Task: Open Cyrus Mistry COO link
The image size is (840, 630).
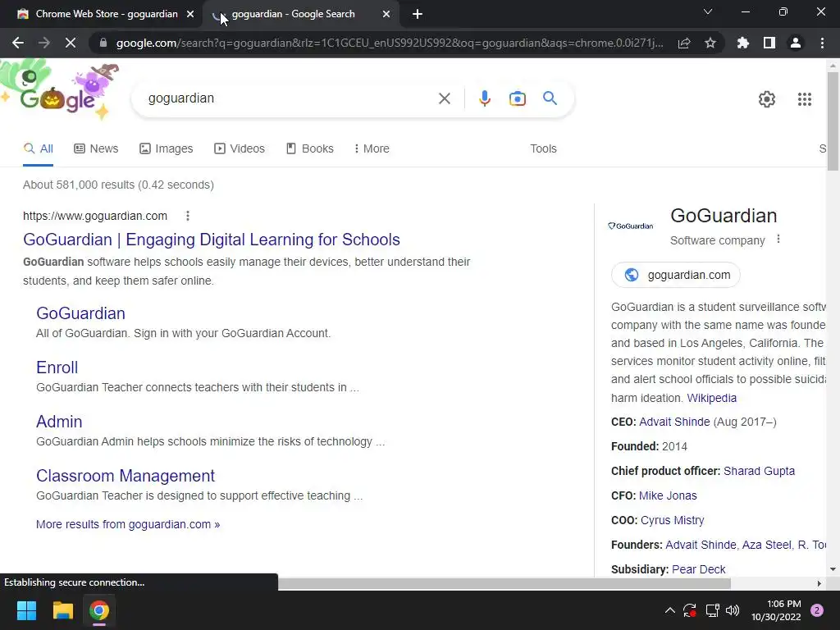Action: [673, 520]
